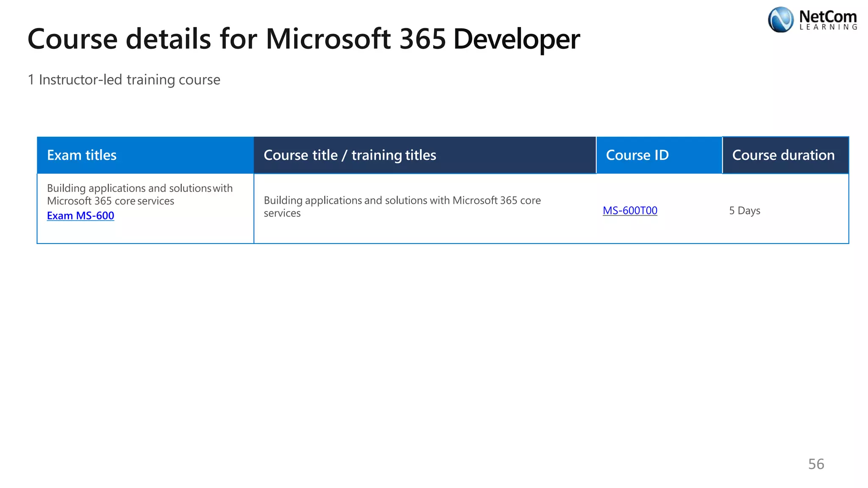Open the MS-600T00 course ID link
Viewport: 868px width, 488px height.
(x=630, y=211)
